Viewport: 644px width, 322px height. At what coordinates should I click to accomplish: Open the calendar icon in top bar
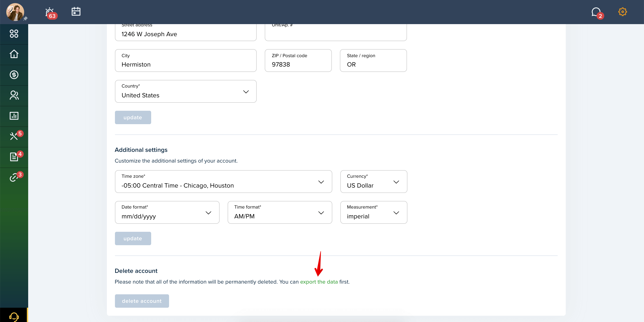(76, 11)
